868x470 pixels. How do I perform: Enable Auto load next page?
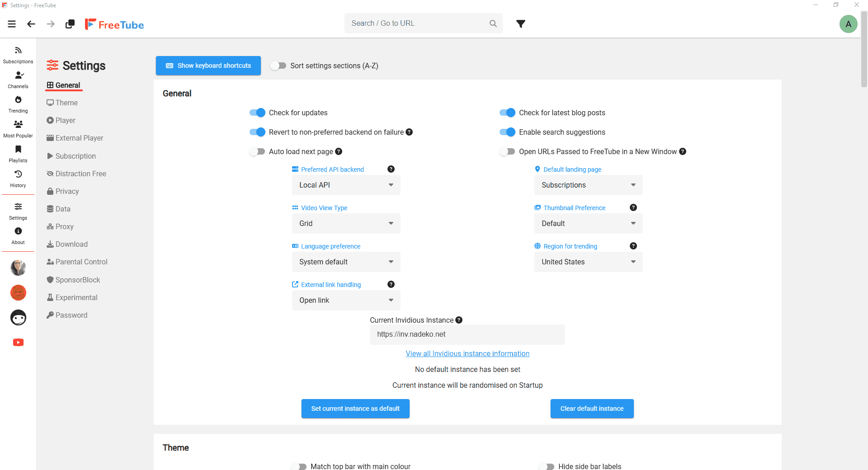[257, 151]
